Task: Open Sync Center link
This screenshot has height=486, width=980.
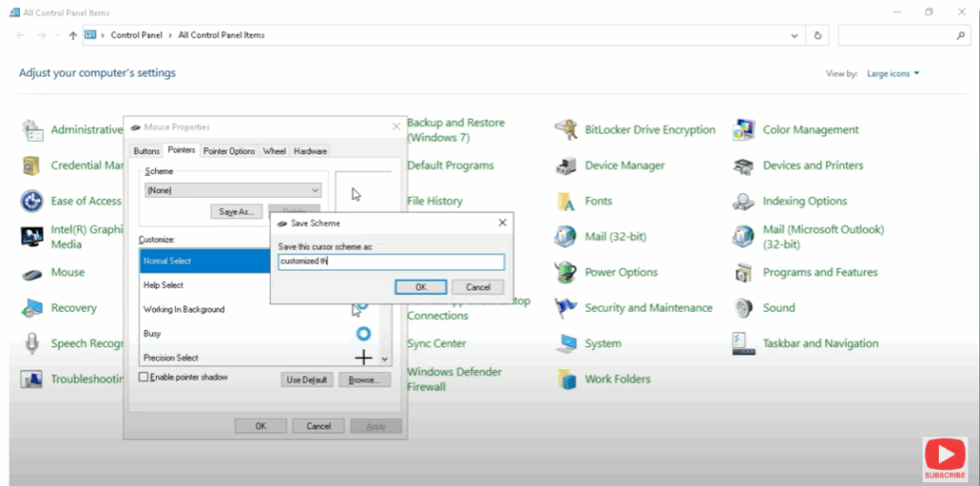Action: coord(436,343)
